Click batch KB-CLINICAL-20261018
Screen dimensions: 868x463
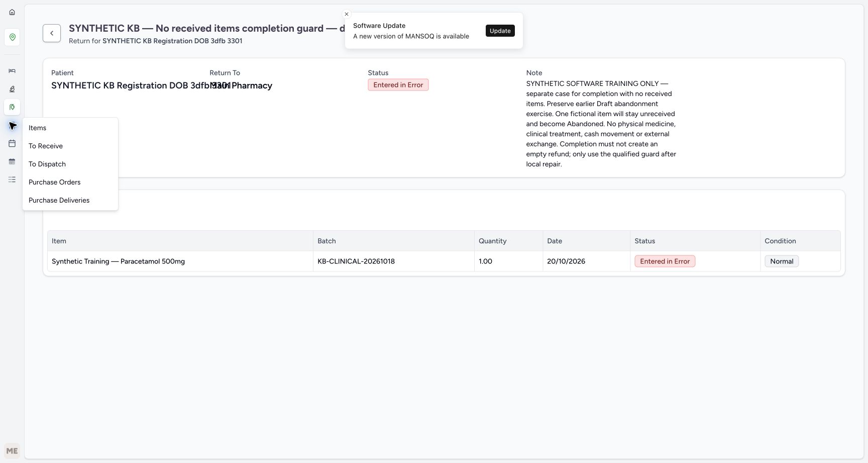click(x=356, y=261)
